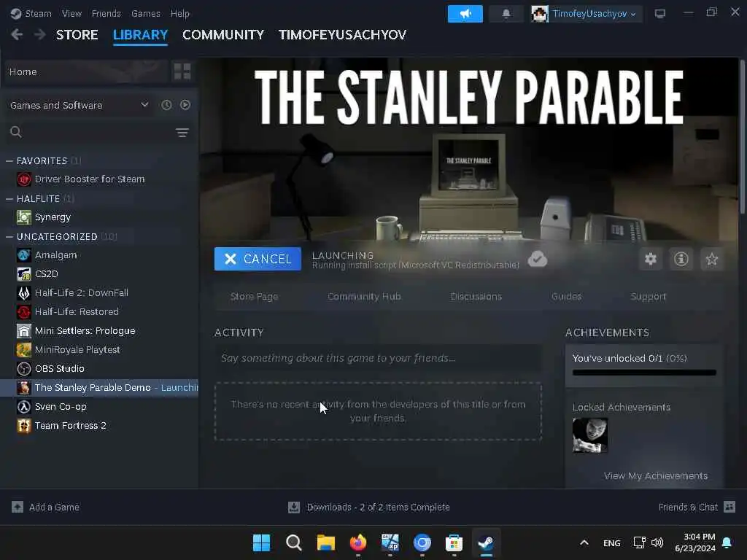Open File Explorer from taskbar
The height and width of the screenshot is (560, 747).
(326, 542)
